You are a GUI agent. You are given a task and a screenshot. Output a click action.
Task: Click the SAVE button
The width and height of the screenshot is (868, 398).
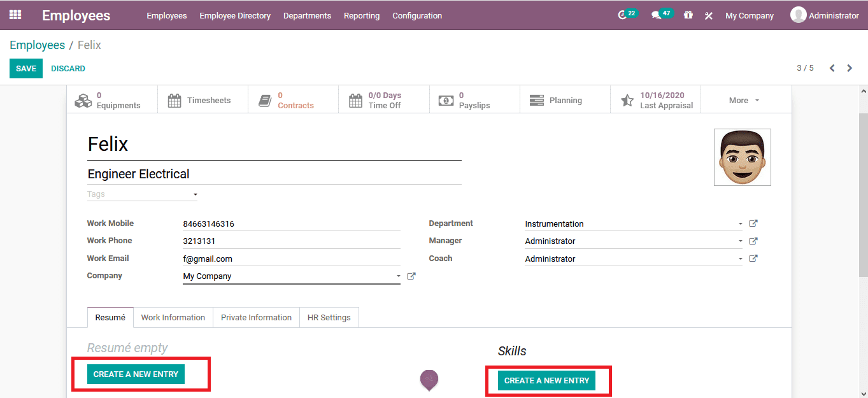(x=26, y=68)
